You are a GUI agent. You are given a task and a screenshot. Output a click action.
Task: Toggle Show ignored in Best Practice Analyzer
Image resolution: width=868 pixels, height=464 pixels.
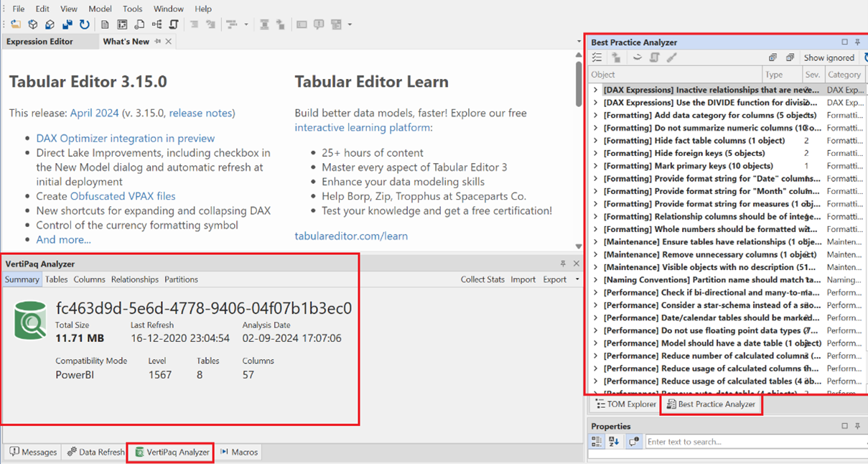pos(829,57)
